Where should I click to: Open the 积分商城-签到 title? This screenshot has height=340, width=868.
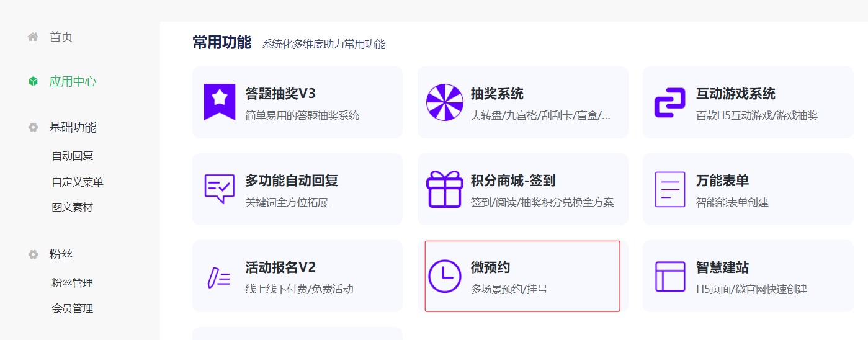[x=513, y=181]
